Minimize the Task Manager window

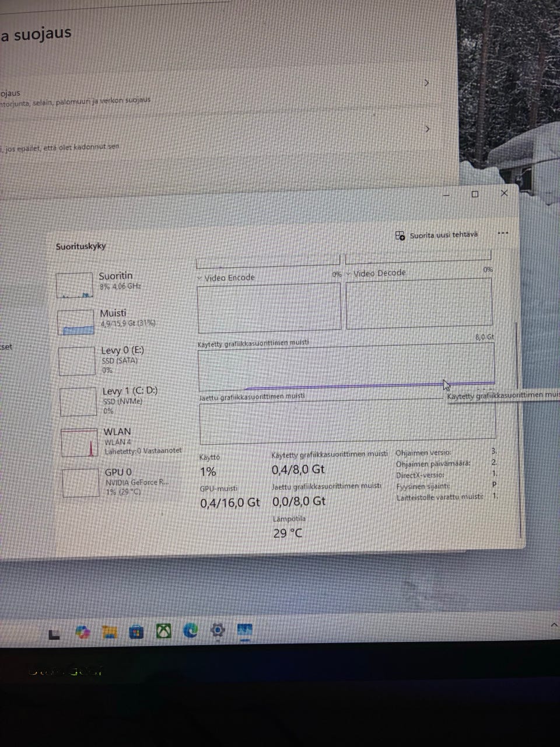pos(446,195)
